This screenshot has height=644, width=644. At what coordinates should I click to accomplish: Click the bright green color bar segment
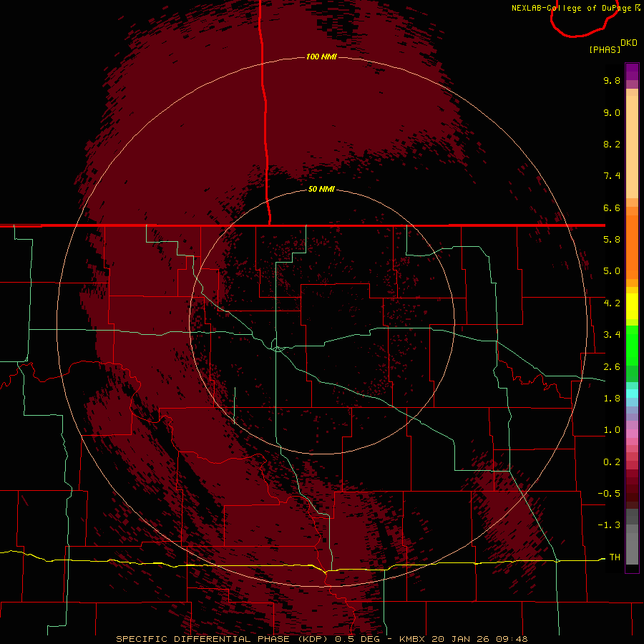[x=632, y=345]
